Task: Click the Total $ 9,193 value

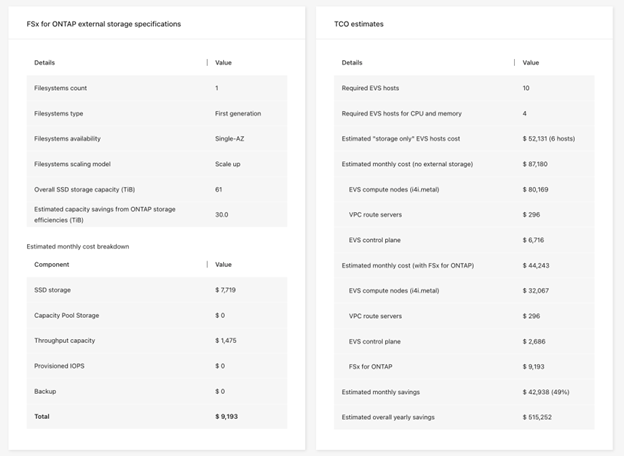Action: 227,416
